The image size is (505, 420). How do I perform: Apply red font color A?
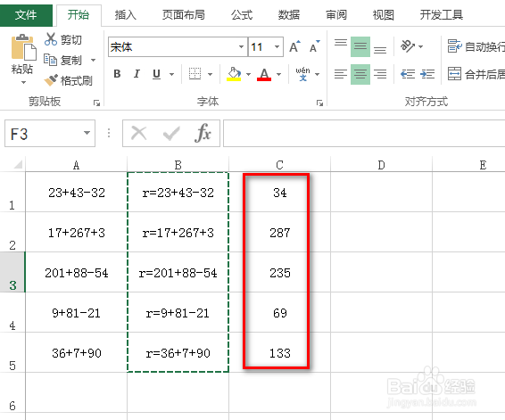(x=264, y=74)
